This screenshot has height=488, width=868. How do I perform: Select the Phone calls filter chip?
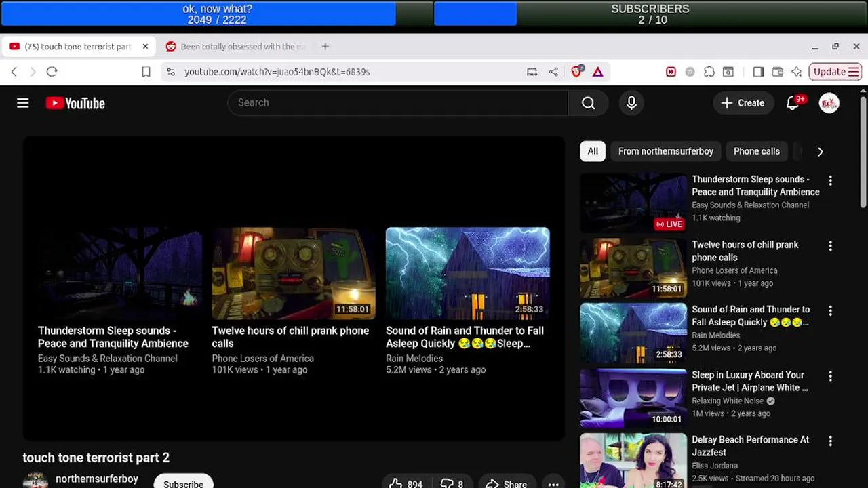(x=756, y=152)
